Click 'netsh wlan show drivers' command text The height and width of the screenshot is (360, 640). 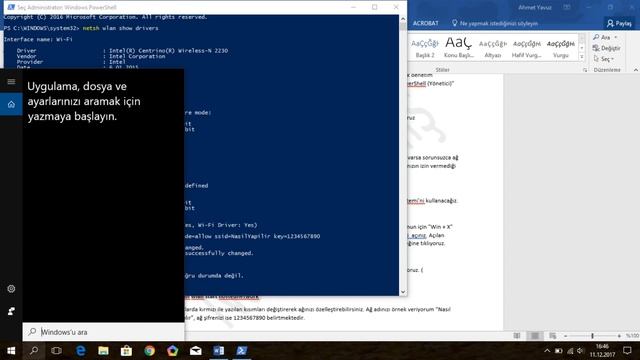(x=120, y=28)
